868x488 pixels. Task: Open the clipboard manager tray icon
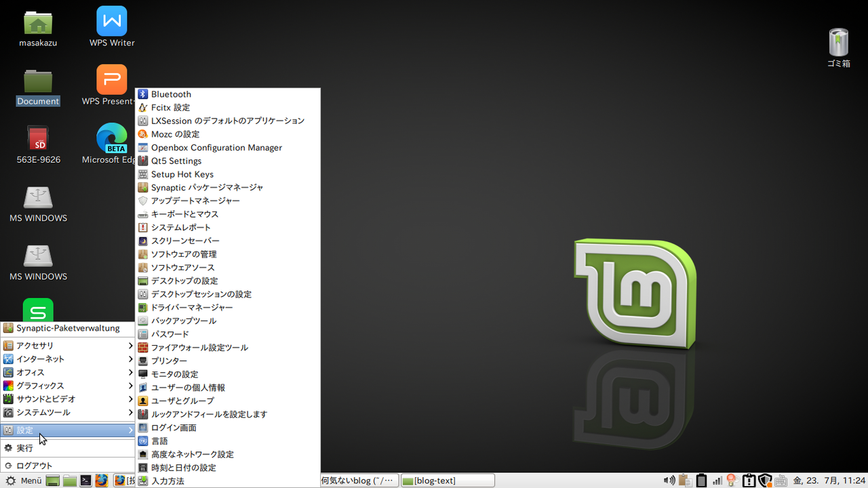tap(685, 481)
